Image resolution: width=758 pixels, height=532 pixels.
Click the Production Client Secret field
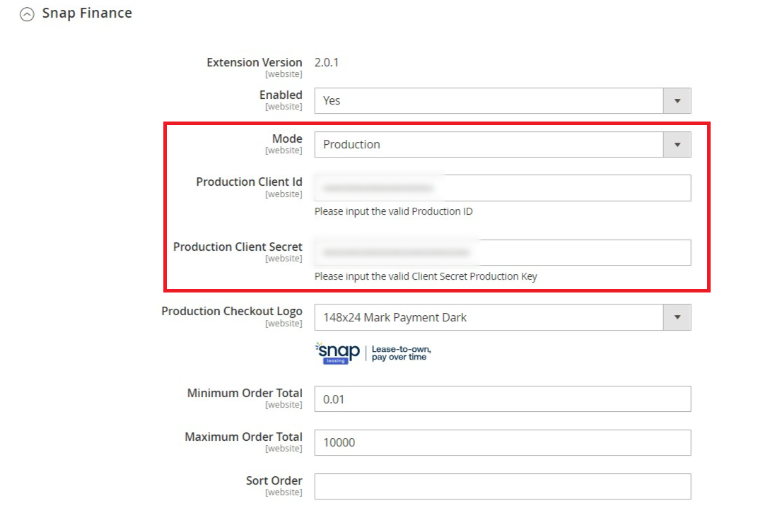pyautogui.click(x=502, y=252)
